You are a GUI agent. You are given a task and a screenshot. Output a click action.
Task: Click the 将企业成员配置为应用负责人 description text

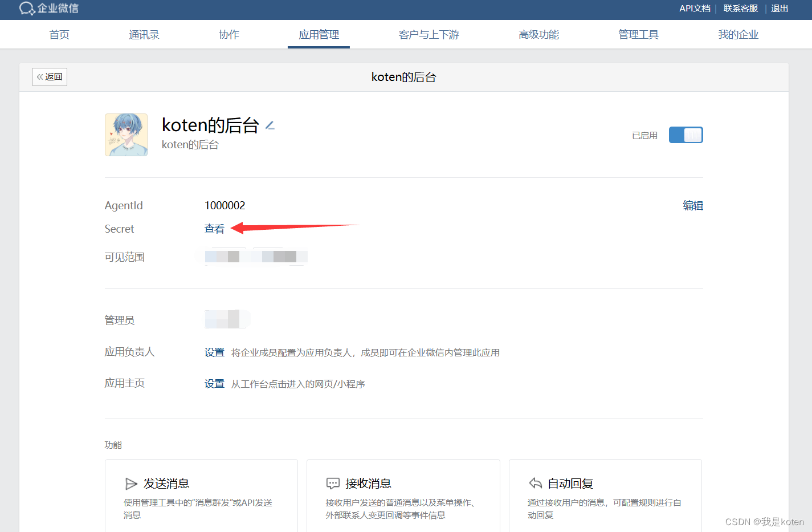[x=365, y=353]
